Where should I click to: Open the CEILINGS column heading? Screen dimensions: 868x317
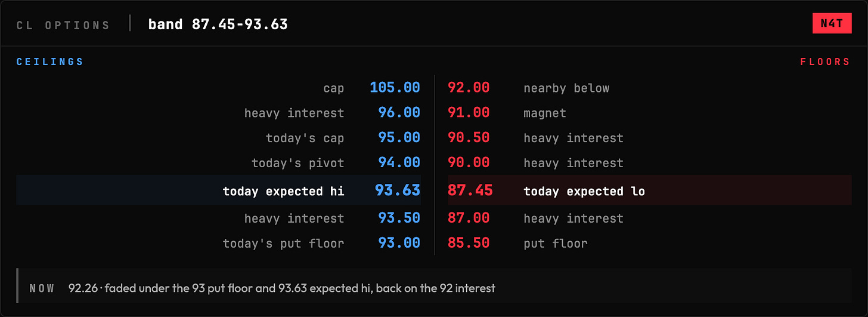tap(50, 62)
